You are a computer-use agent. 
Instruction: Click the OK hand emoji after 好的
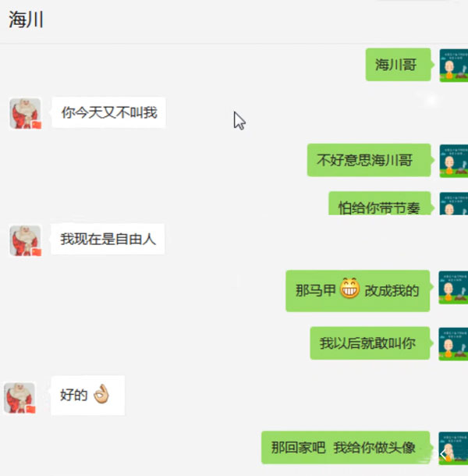(x=101, y=394)
